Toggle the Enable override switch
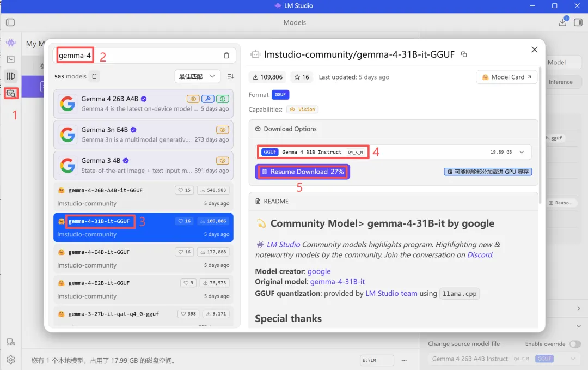This screenshot has width=588, height=370. tap(575, 344)
